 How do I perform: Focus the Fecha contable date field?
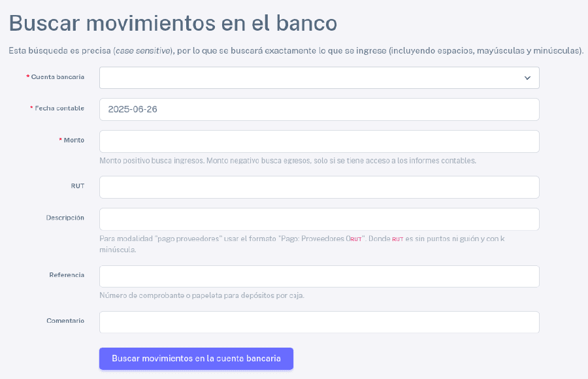coord(319,109)
